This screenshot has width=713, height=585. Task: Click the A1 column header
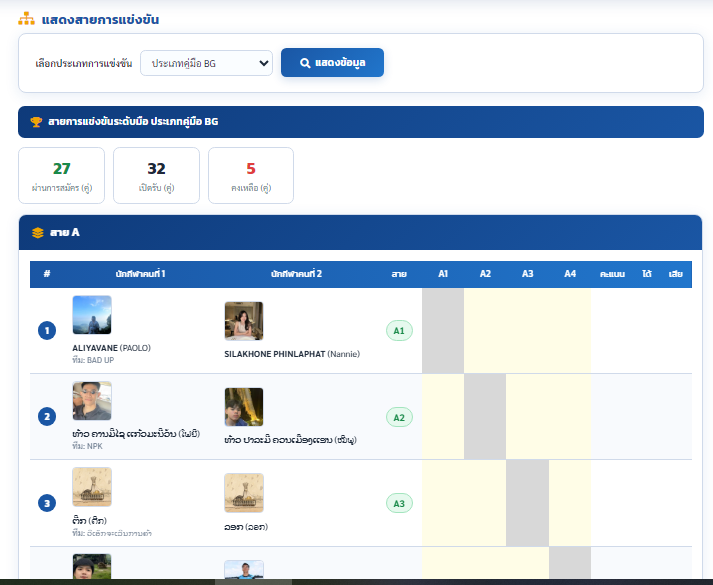point(443,274)
